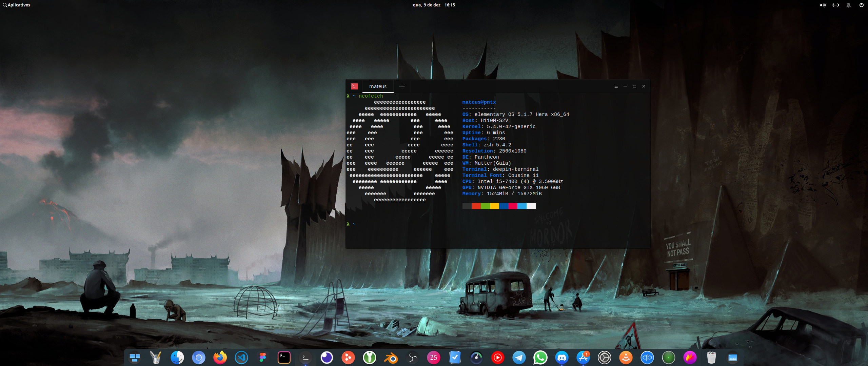
Task: Launch the gauge System Monitor icon
Action: pos(476,358)
